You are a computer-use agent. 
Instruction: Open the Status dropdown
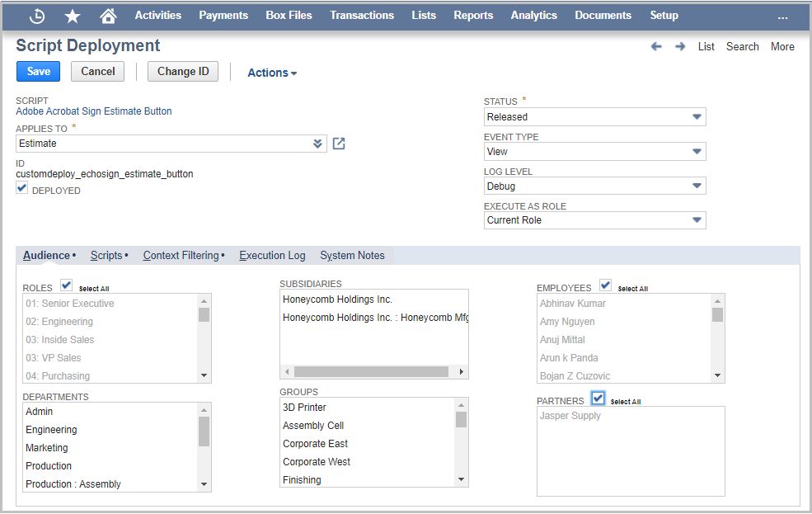click(594, 116)
